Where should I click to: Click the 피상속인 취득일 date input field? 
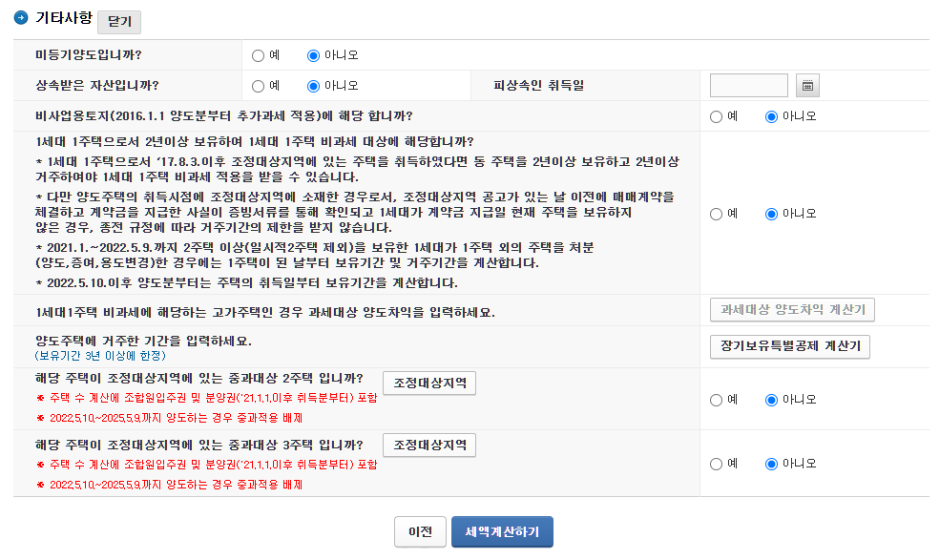[x=748, y=85]
